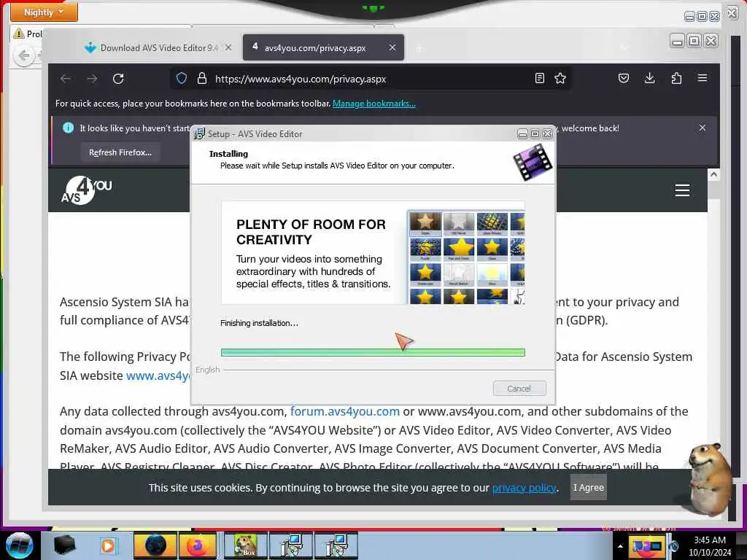
Task: Open the black box taskbar icon
Action: tap(64, 545)
